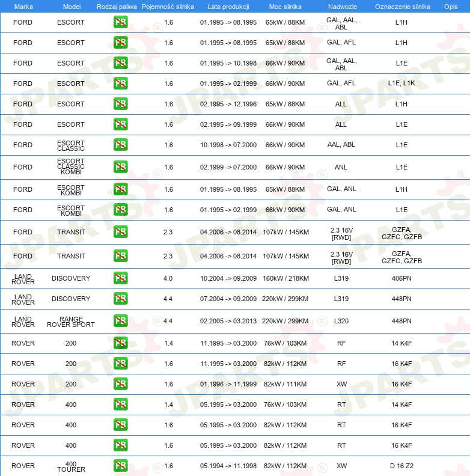Select the '4.0' engine capacity cell
Image resolution: width=470 pixels, height=476 pixels.
[168, 278]
